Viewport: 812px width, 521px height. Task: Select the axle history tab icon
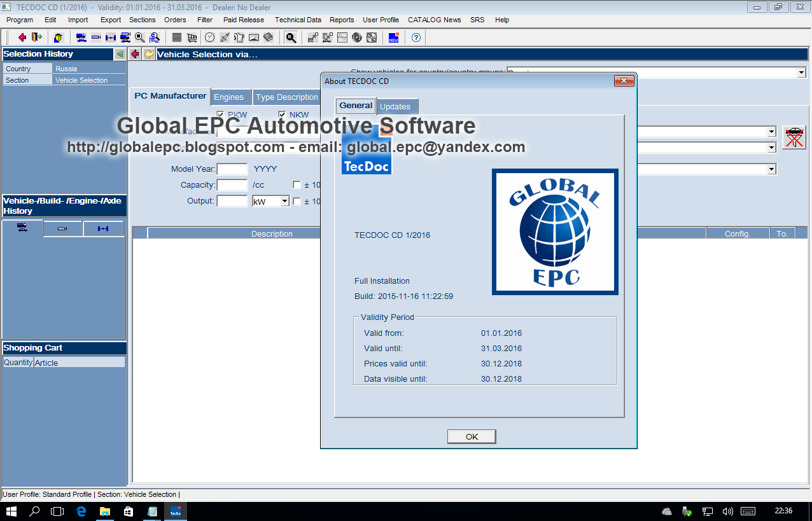[102, 228]
